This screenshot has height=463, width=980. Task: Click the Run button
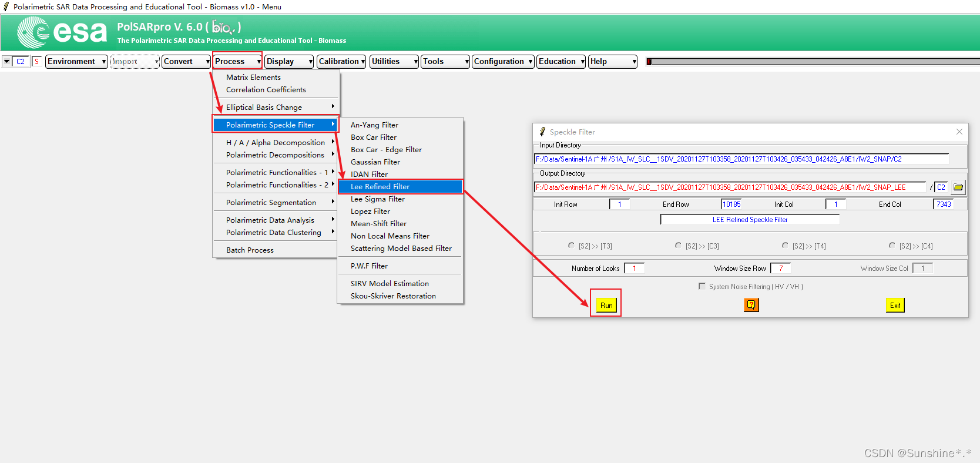[606, 305]
